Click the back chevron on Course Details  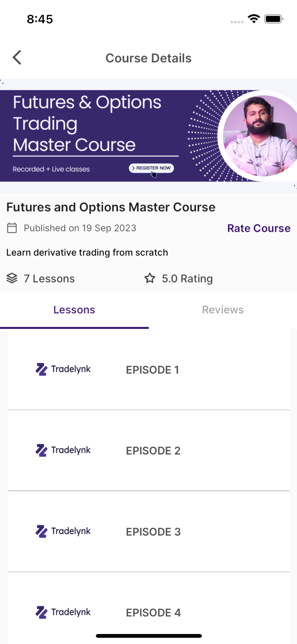pos(17,58)
